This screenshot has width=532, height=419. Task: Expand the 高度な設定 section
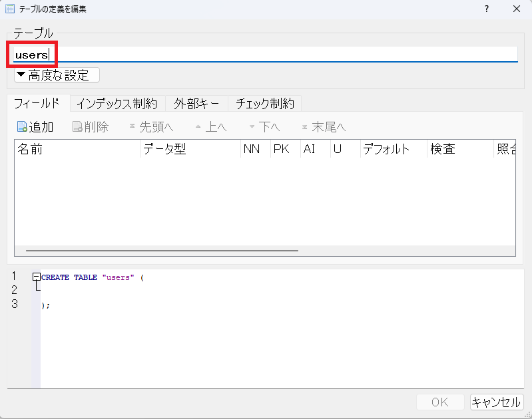(x=57, y=75)
